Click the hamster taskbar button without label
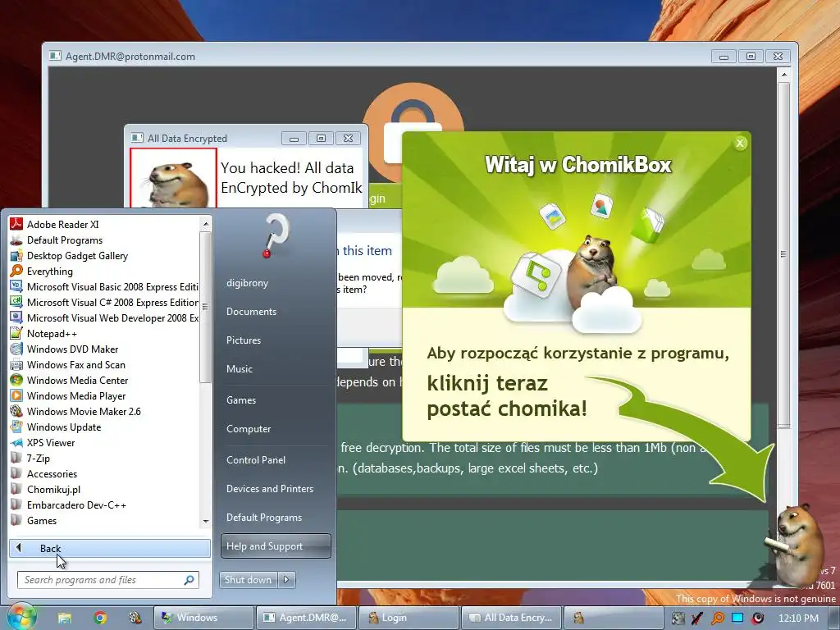The height and width of the screenshot is (630, 840). [x=613, y=618]
